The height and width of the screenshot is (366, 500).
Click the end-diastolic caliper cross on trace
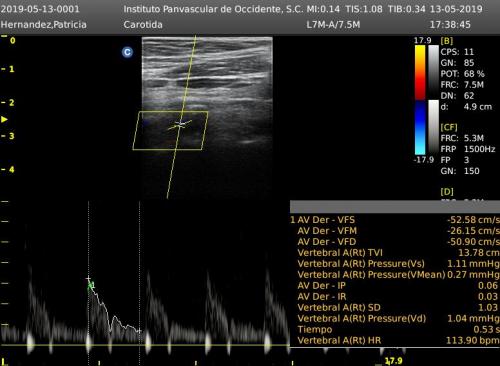[139, 331]
